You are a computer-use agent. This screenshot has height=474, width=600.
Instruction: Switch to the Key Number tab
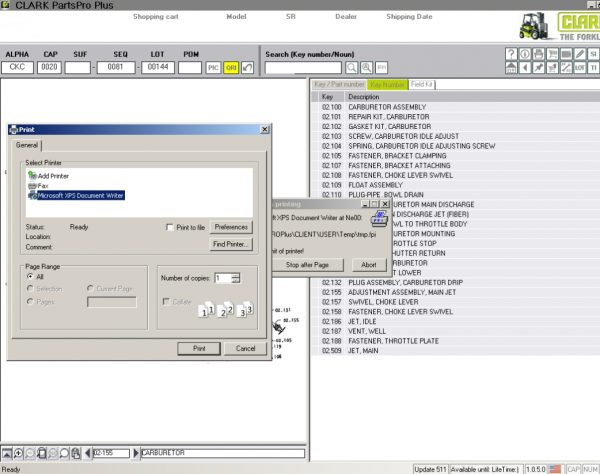387,84
